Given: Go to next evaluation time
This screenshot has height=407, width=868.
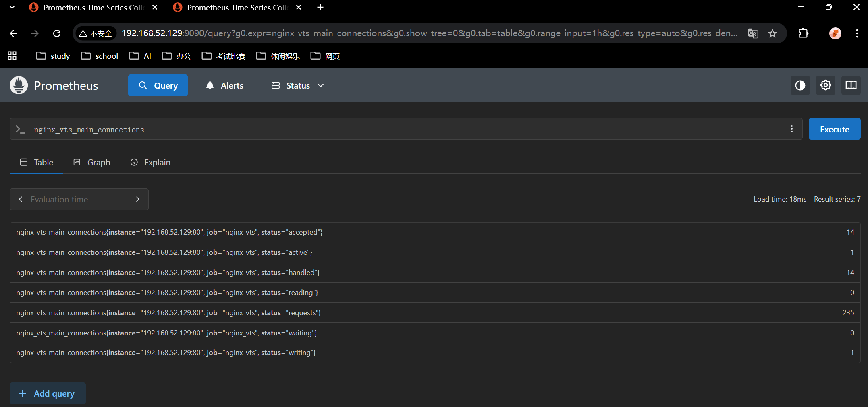Looking at the screenshot, I should tap(137, 199).
